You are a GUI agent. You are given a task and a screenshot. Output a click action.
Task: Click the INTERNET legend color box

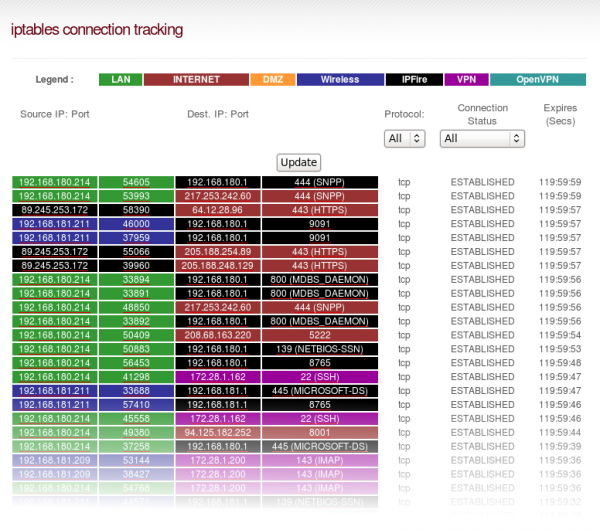196,80
